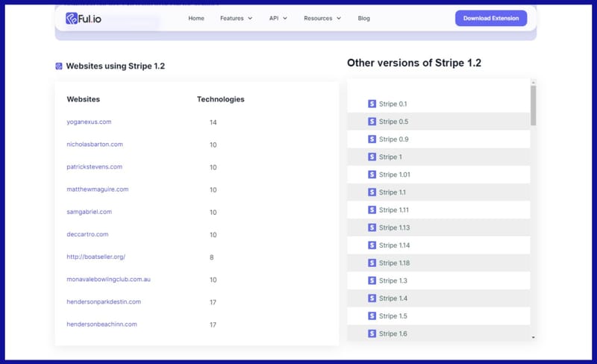Visit the http://boatseller.org/ link

click(96, 257)
